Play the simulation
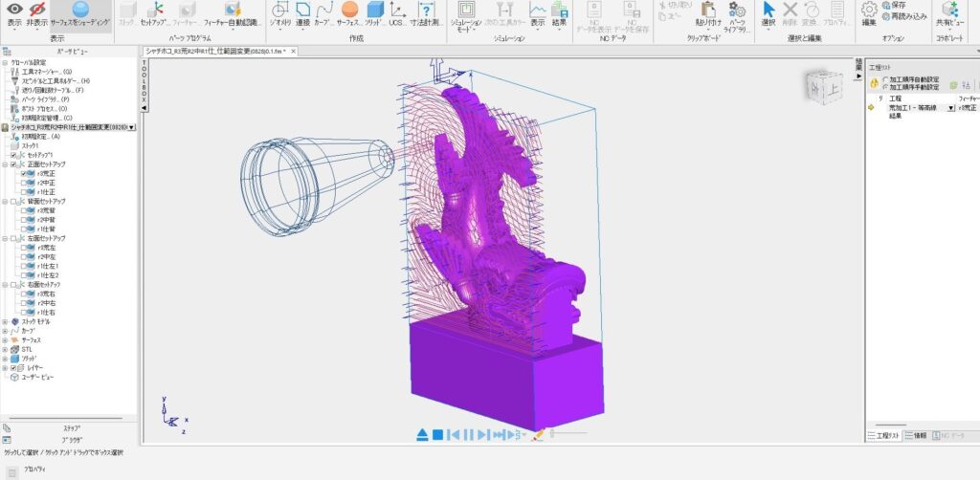980x480 pixels. (483, 434)
